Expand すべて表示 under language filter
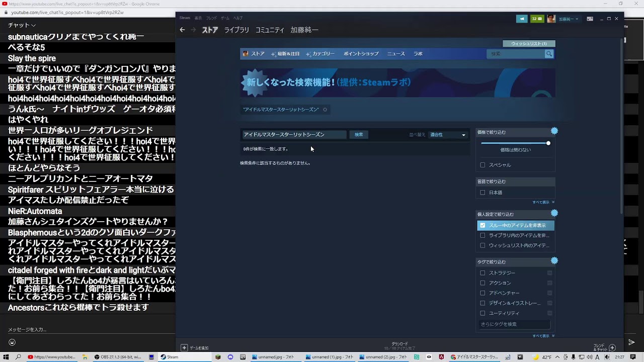The image size is (644, 362). point(543,202)
